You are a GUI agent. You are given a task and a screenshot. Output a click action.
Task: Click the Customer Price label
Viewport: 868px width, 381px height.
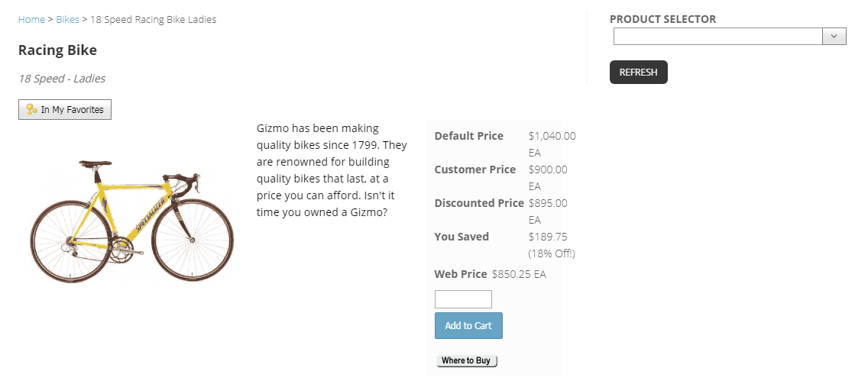(474, 170)
